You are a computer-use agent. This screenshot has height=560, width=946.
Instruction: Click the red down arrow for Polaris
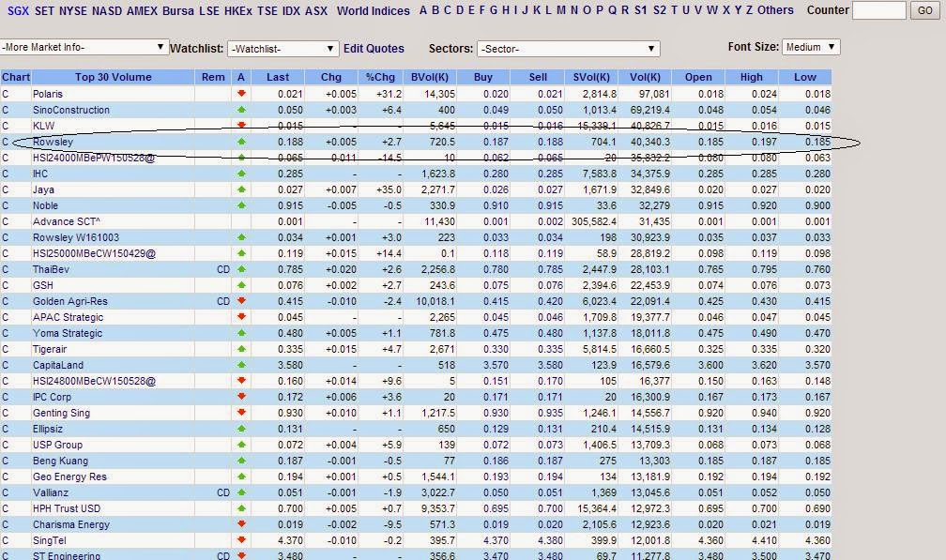pyautogui.click(x=241, y=94)
